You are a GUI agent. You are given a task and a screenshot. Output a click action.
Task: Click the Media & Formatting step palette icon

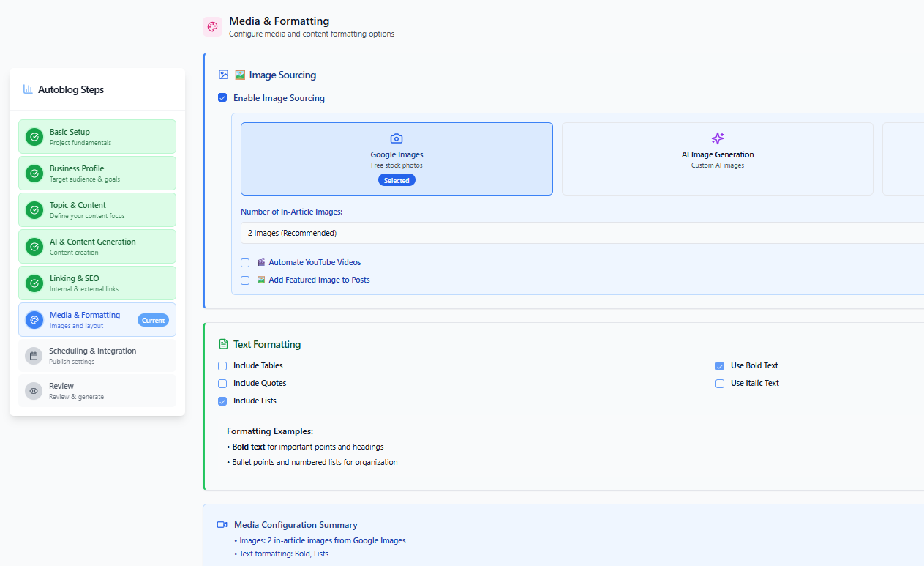pos(34,320)
